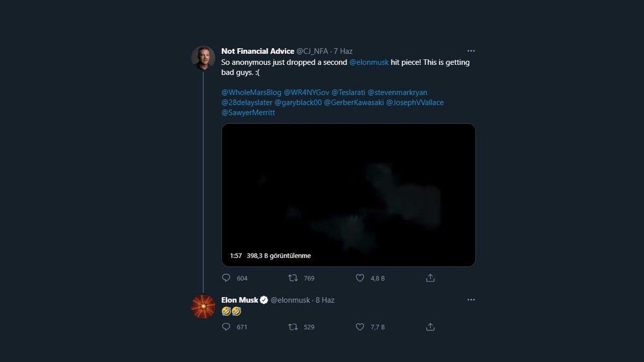
Task: Like Elon Musk's tweet
Action: click(360, 327)
